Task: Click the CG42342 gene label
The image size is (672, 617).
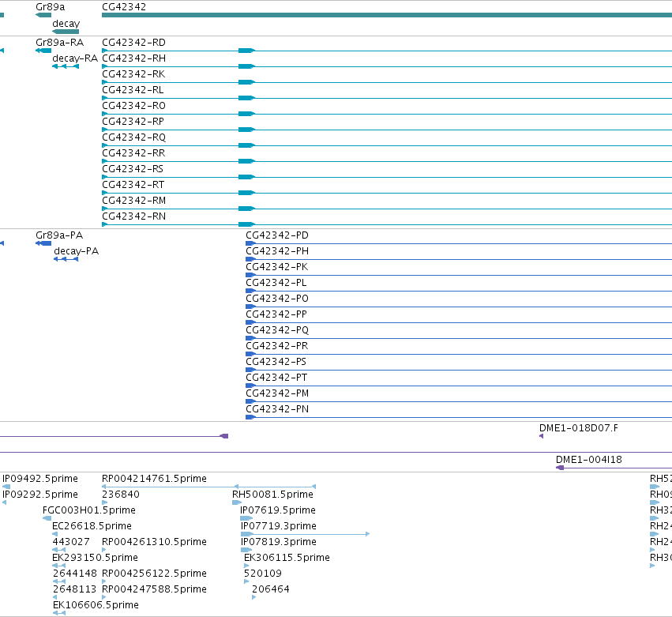Action: click(x=124, y=7)
